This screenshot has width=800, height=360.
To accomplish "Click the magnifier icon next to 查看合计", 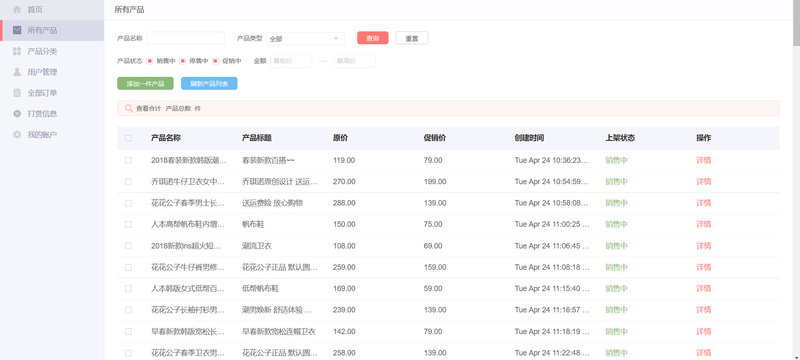I will [x=129, y=108].
